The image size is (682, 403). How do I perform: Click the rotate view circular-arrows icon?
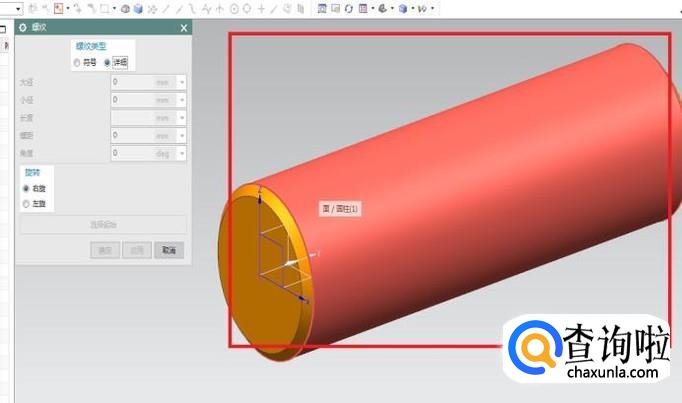point(349,8)
